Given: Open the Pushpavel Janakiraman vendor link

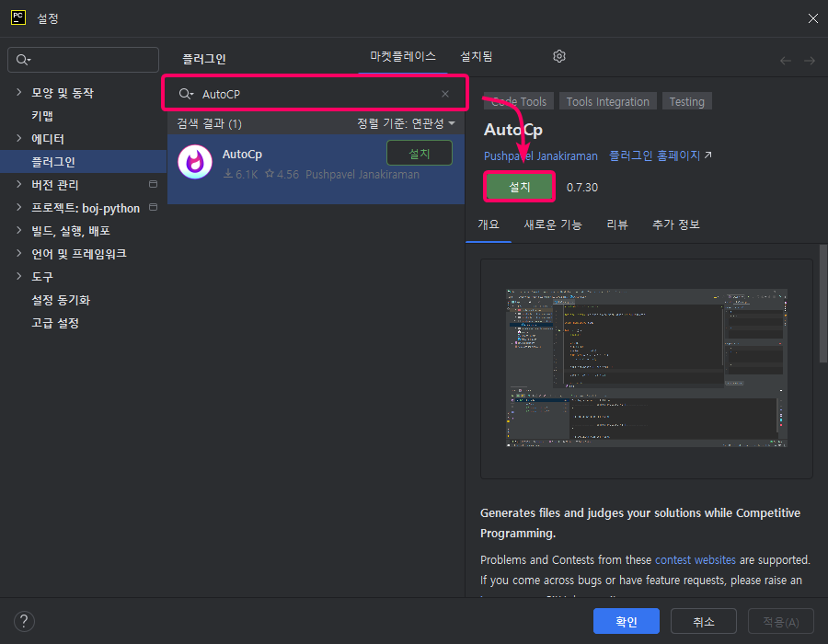Looking at the screenshot, I should click(541, 156).
